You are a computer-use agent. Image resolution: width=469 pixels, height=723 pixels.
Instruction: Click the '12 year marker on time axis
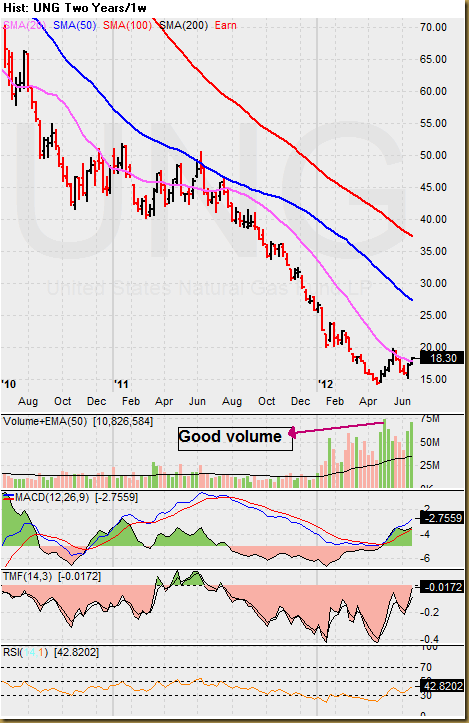click(x=326, y=384)
